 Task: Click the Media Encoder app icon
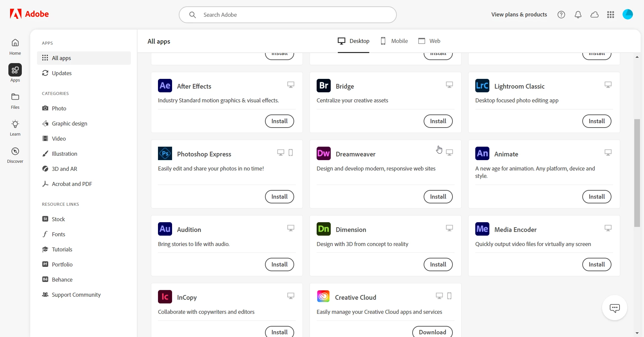point(482,229)
